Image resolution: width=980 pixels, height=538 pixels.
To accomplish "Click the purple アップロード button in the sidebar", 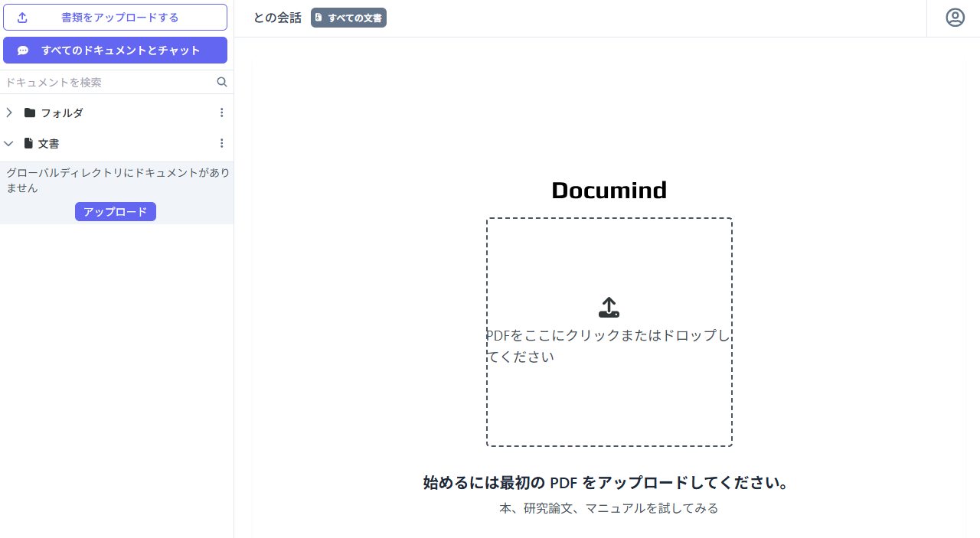I will click(115, 211).
